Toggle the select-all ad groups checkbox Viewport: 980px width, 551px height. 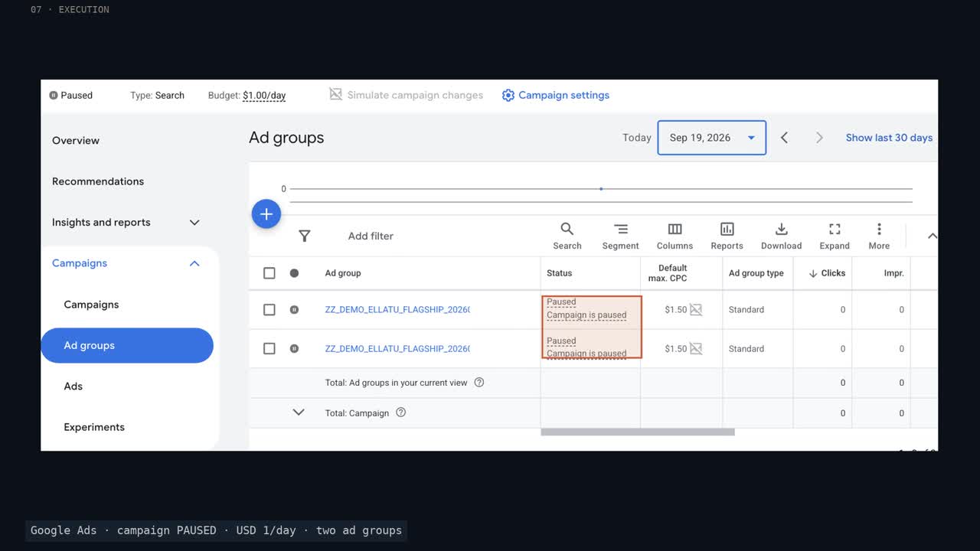(269, 273)
